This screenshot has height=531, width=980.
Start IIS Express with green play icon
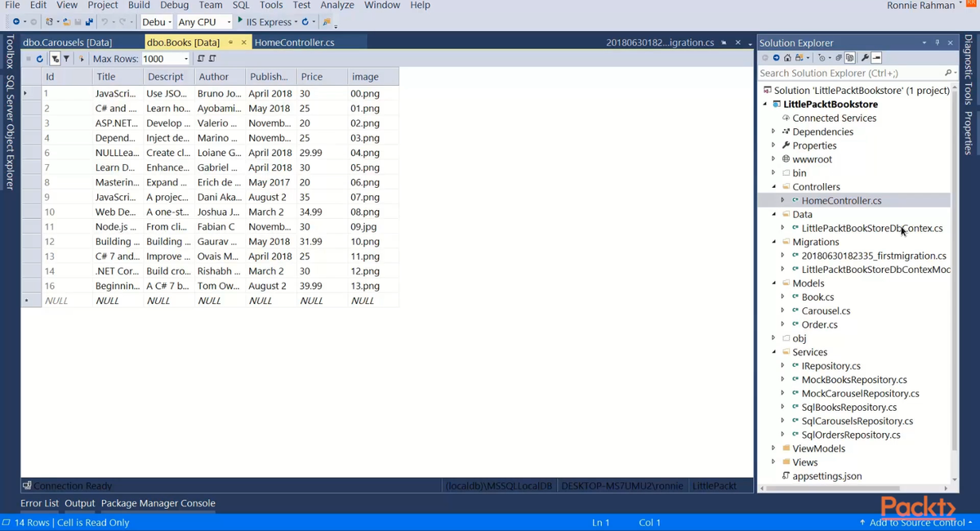[241, 20]
